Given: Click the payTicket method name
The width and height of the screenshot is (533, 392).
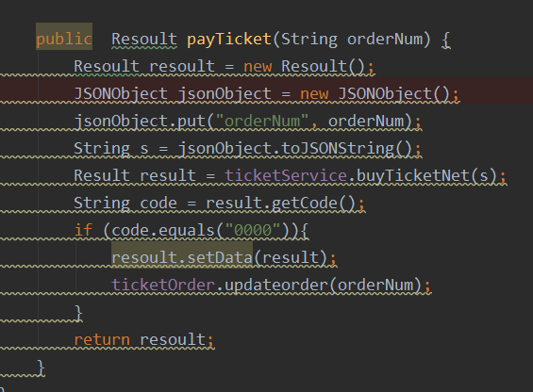Looking at the screenshot, I should coord(229,39).
